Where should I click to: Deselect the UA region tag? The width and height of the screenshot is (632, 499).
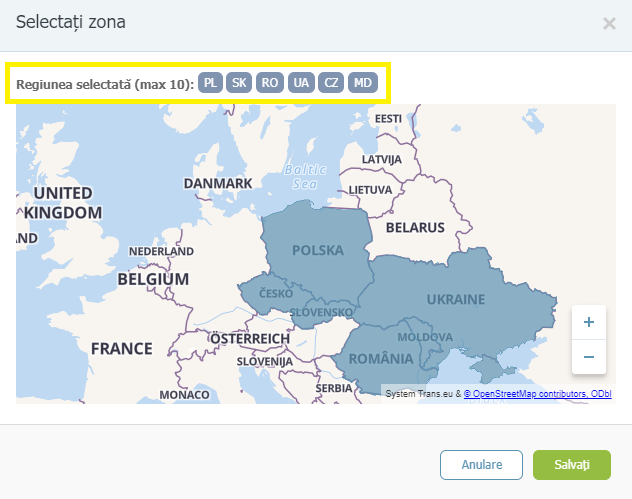click(300, 83)
